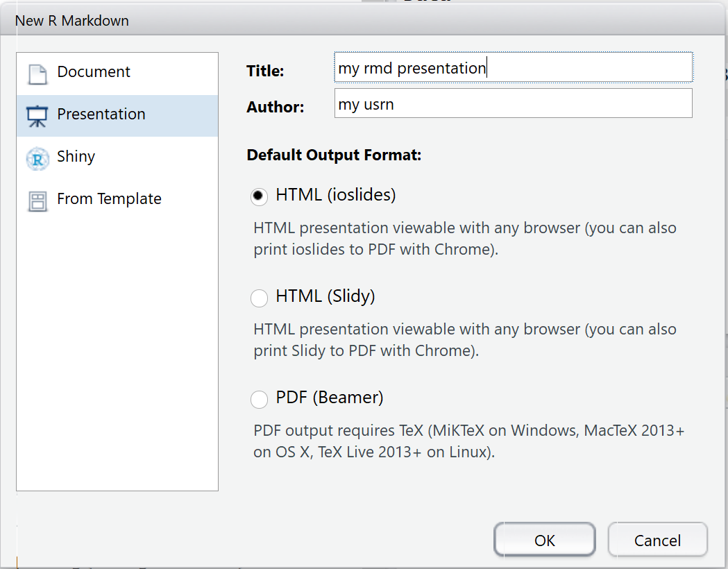Click the From Template grid icon
The width and height of the screenshot is (728, 569).
[36, 200]
